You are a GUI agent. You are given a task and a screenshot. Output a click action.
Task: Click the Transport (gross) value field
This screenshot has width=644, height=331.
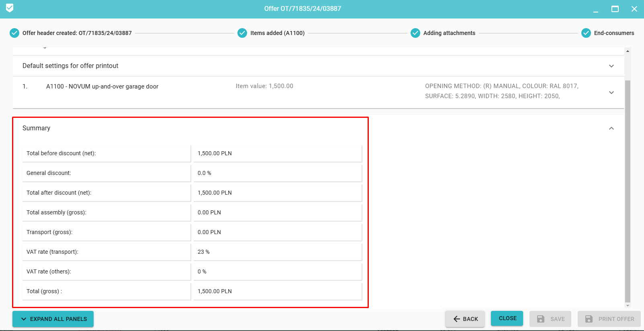point(277,232)
